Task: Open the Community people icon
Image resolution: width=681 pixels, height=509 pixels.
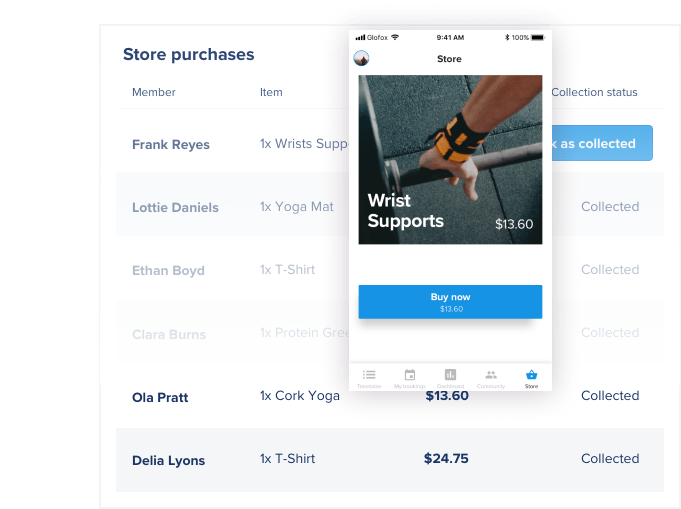Action: click(x=491, y=375)
